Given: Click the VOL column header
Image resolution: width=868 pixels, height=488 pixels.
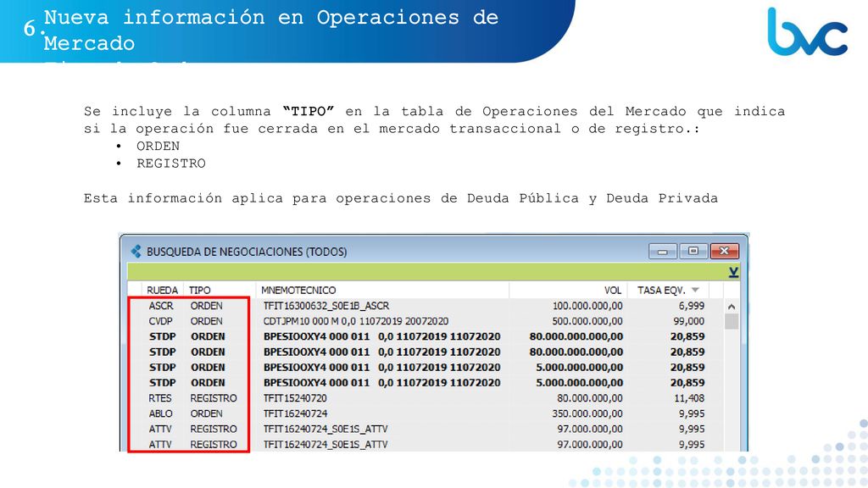Looking at the screenshot, I should (x=613, y=290).
